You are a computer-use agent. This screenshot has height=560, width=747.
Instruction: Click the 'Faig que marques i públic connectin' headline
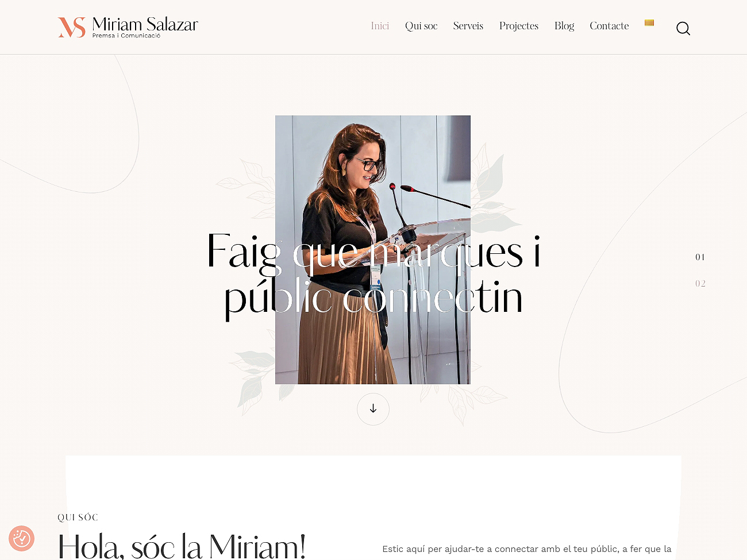[373, 275]
